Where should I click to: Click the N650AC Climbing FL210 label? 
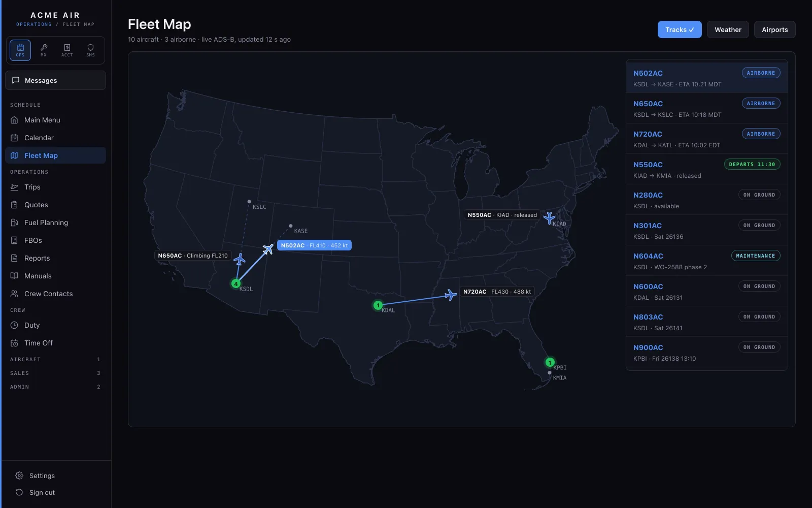coord(193,256)
